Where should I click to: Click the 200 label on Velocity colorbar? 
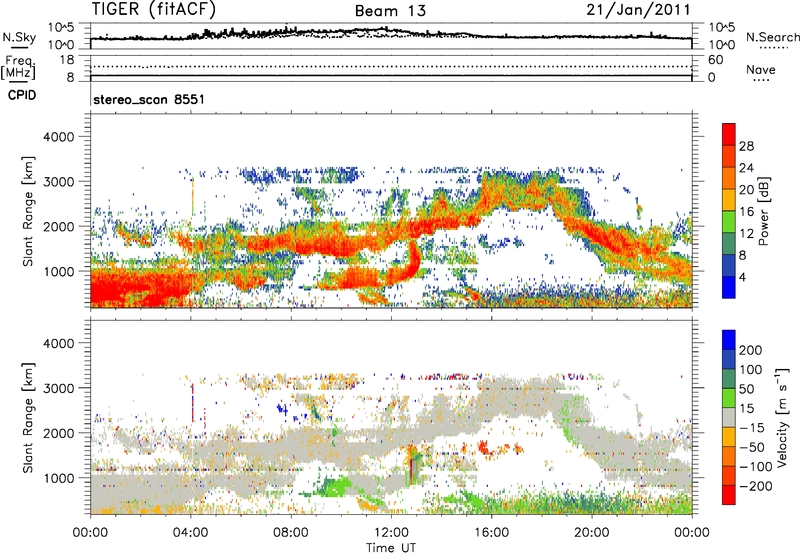pyautogui.click(x=751, y=350)
